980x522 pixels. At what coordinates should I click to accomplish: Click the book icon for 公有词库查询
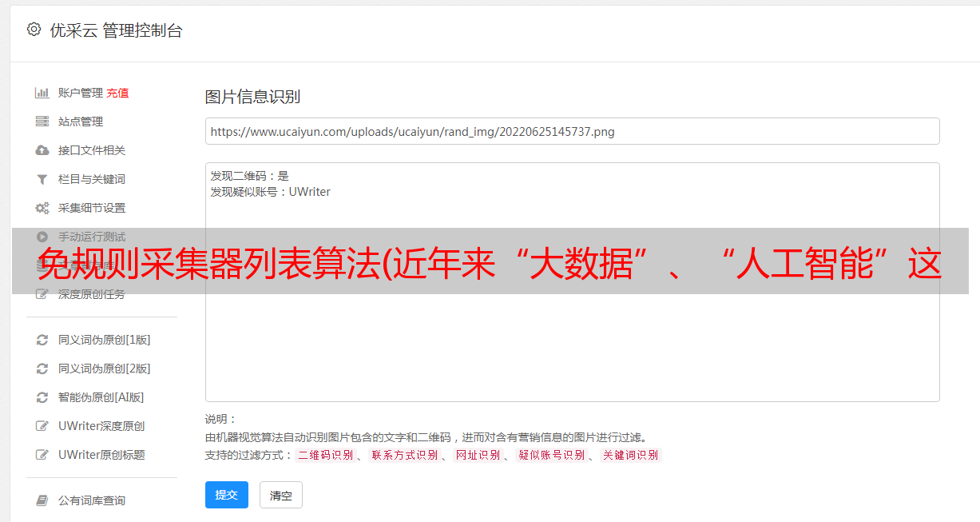(42, 500)
